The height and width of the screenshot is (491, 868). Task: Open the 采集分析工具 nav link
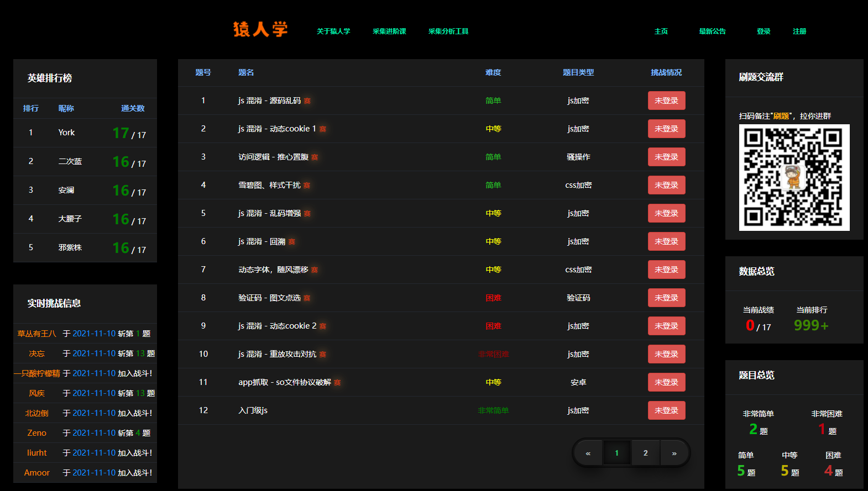tap(448, 31)
